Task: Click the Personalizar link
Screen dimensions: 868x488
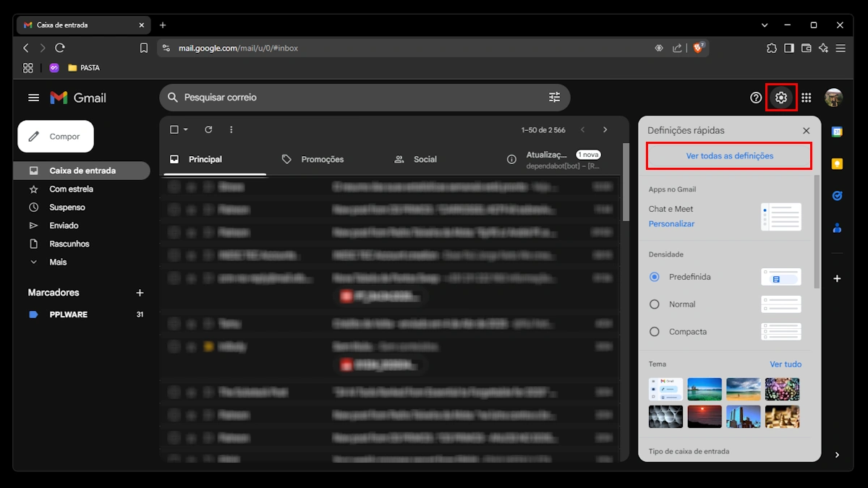Action: pyautogui.click(x=671, y=224)
